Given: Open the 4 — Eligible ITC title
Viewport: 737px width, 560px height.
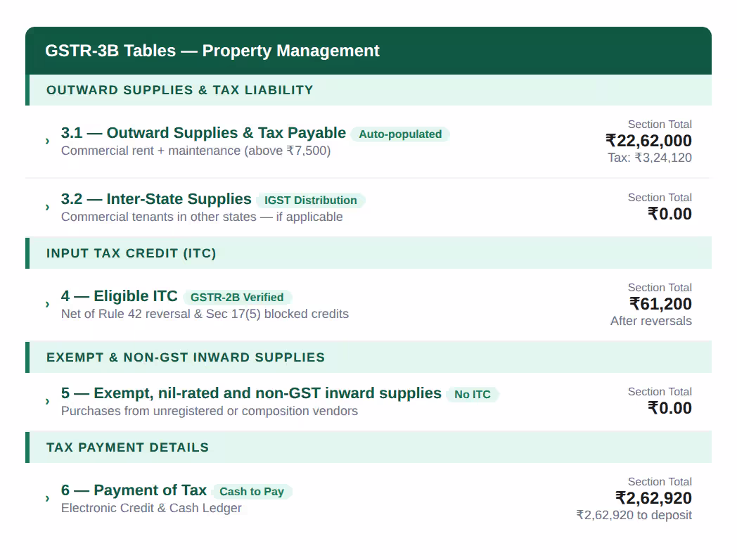Looking at the screenshot, I should [120, 296].
